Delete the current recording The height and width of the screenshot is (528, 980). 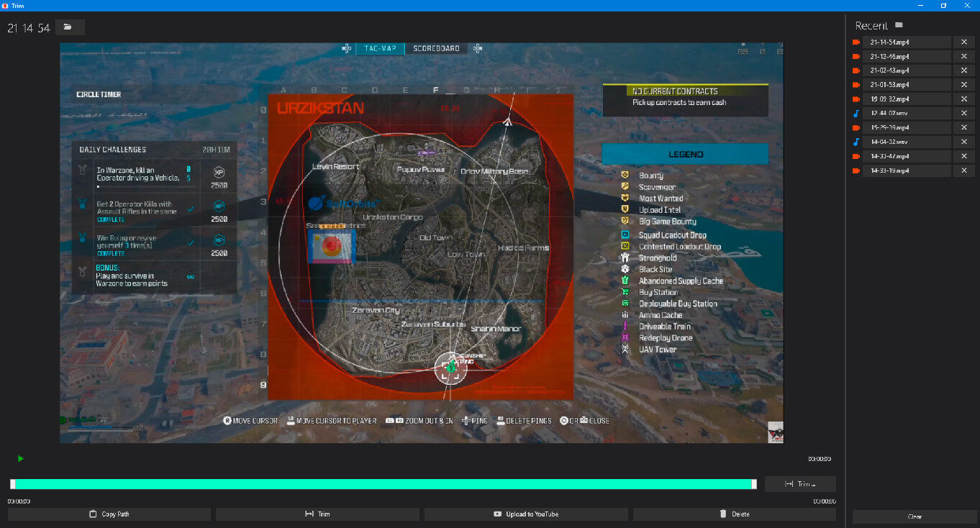point(735,514)
